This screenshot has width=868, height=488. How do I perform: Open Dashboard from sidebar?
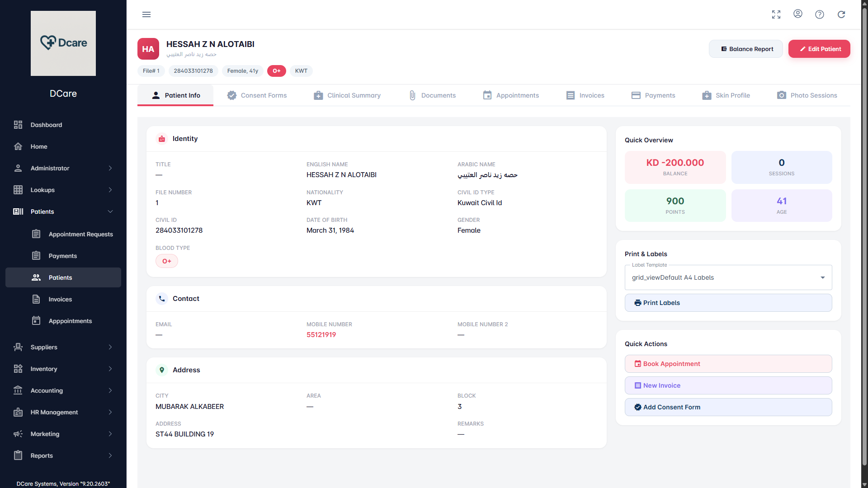point(46,125)
